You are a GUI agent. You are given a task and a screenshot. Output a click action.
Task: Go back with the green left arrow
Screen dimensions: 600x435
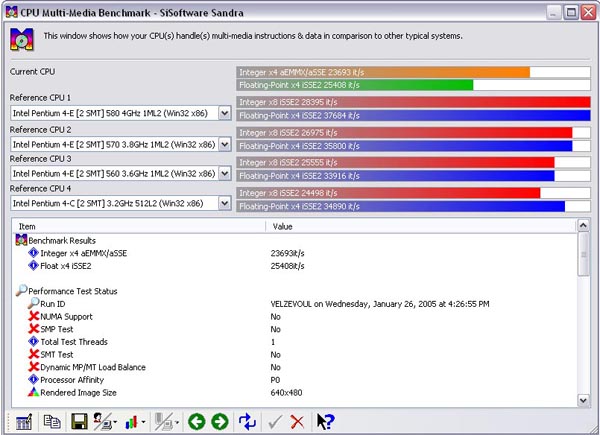pos(197,422)
